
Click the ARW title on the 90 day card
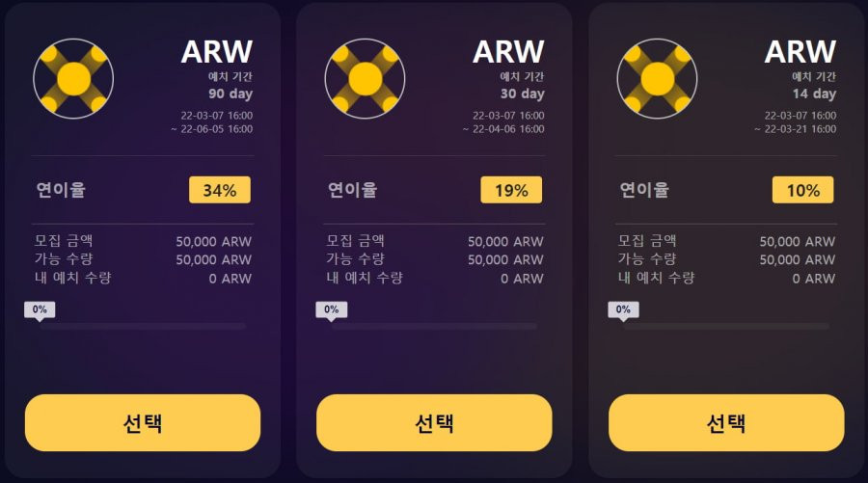tap(217, 52)
